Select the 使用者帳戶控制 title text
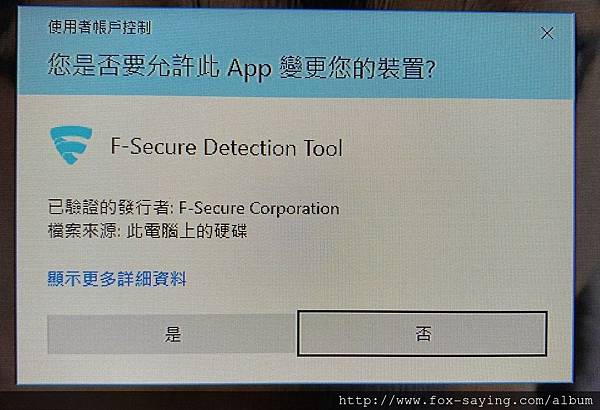Screen dimensions: 600x410 pyautogui.click(x=99, y=27)
